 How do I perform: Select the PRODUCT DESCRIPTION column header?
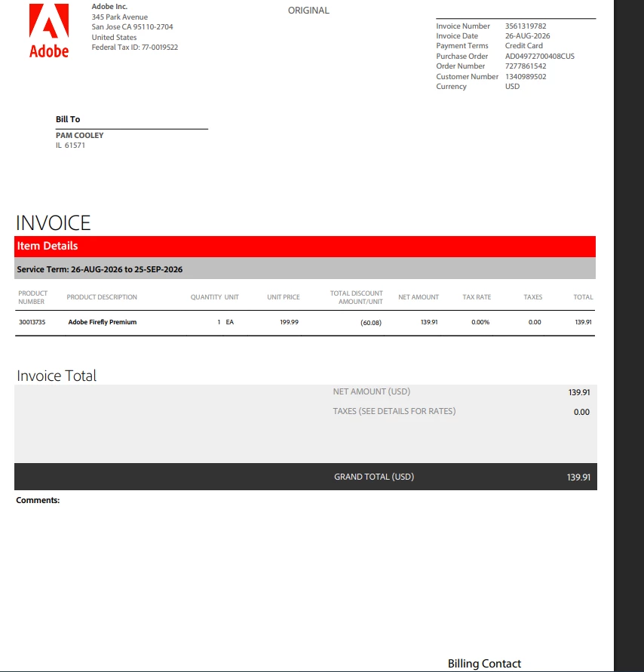[x=102, y=297]
